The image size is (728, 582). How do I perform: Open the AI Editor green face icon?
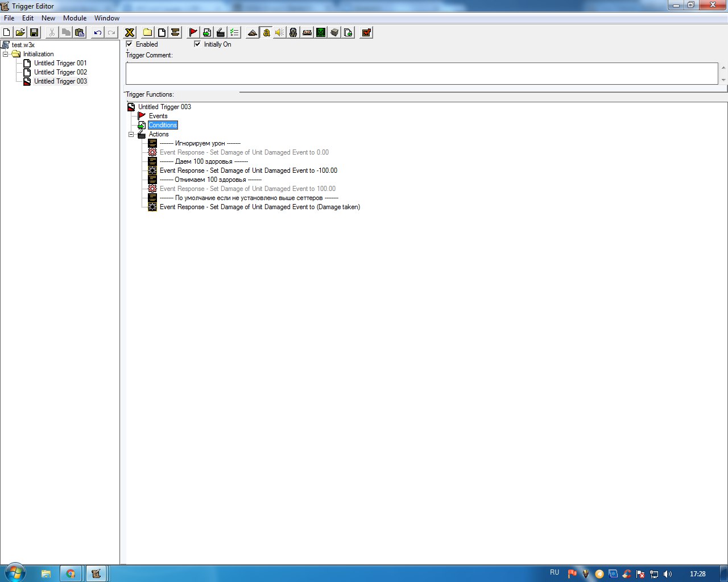click(321, 32)
